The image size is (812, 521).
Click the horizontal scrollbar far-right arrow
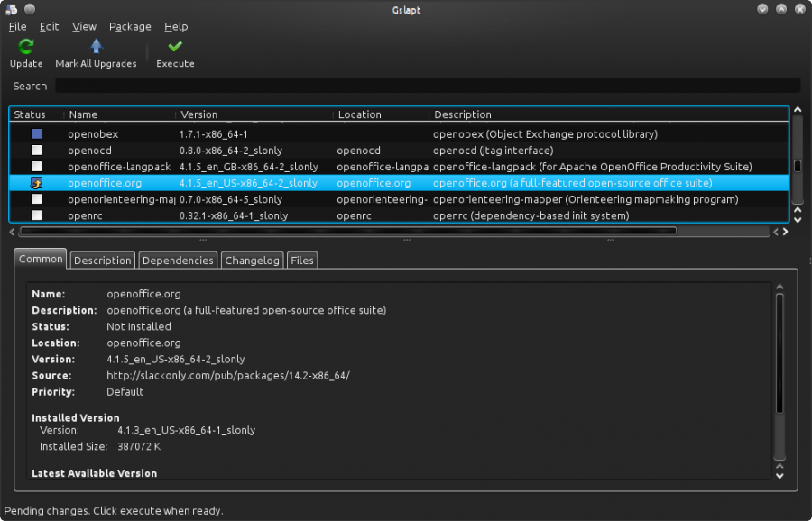pyautogui.click(x=786, y=232)
